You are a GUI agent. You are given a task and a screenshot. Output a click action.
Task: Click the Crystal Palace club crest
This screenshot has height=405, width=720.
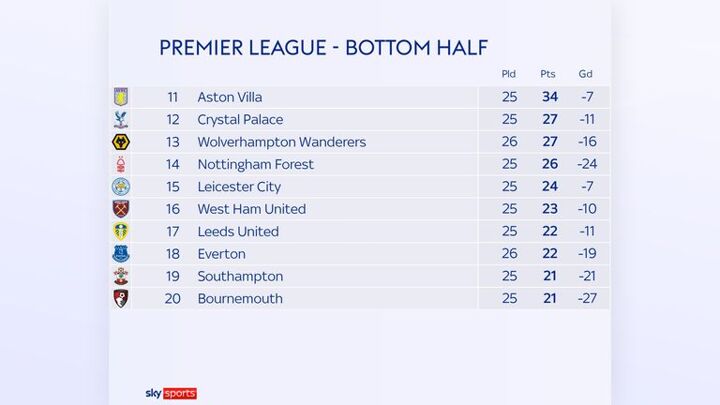(121, 120)
